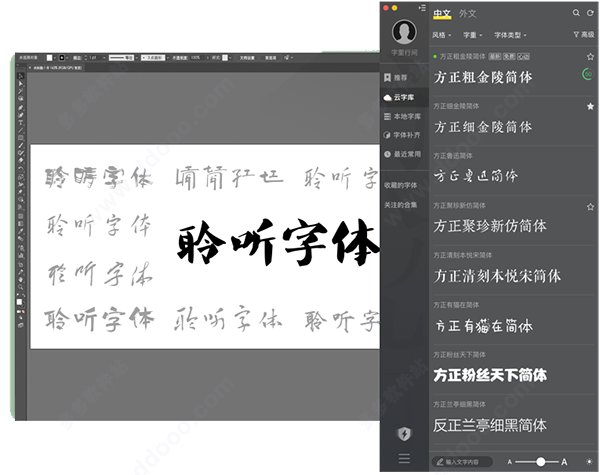Open the brush definition dropdown in Illustrator
This screenshot has height=475, width=600.
pos(168,58)
